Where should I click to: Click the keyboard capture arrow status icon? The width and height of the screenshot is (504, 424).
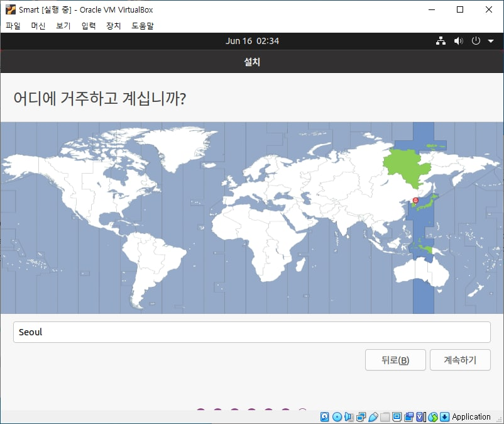(444, 417)
